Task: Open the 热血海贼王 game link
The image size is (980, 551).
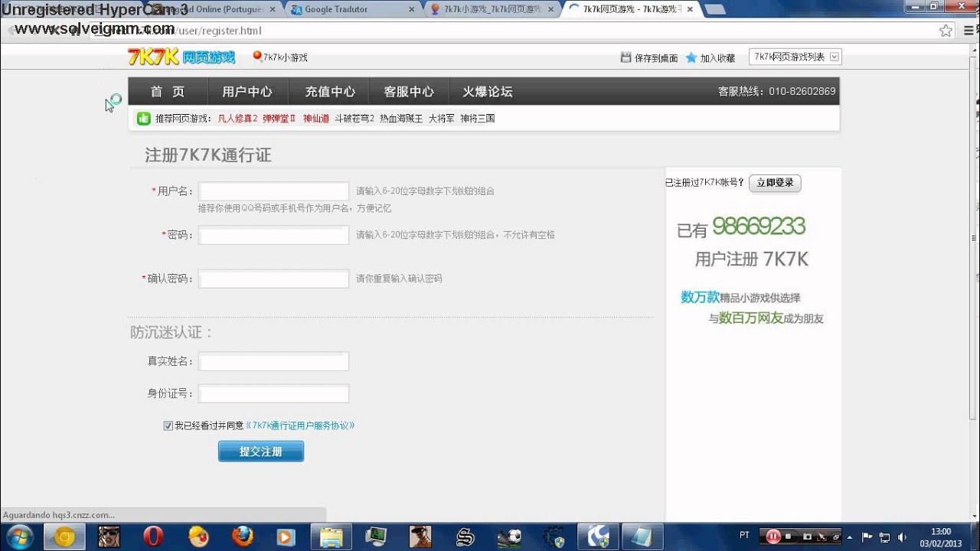Action: click(x=401, y=119)
